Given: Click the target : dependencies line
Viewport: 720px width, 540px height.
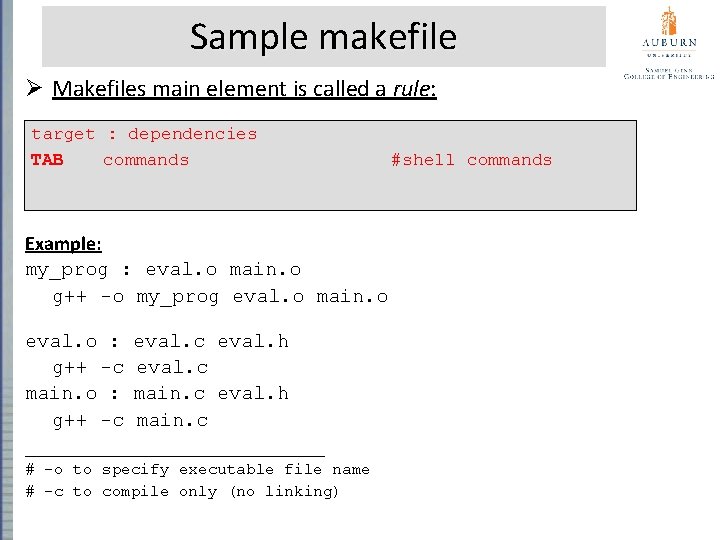Looking at the screenshot, I should point(144,134).
